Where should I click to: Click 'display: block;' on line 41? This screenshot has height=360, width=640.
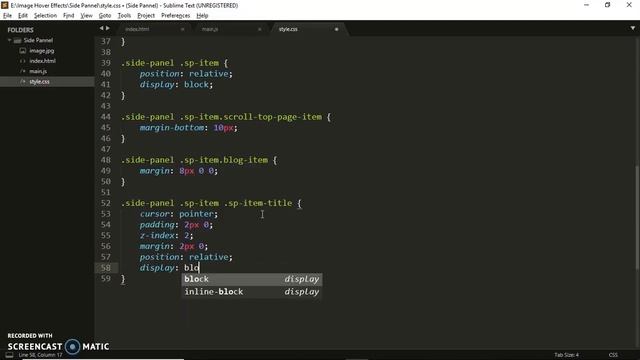pos(176,84)
